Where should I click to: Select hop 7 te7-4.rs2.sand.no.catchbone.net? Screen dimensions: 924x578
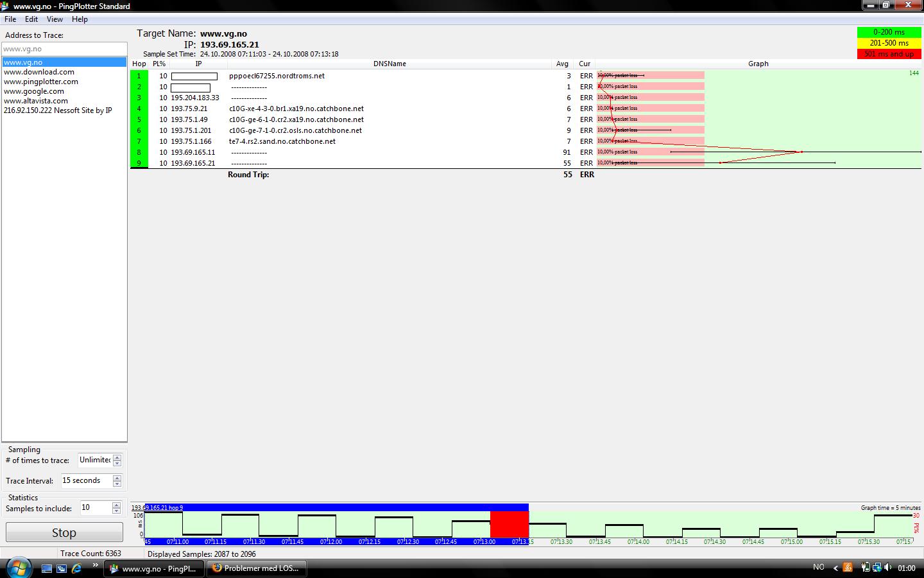[x=282, y=141]
